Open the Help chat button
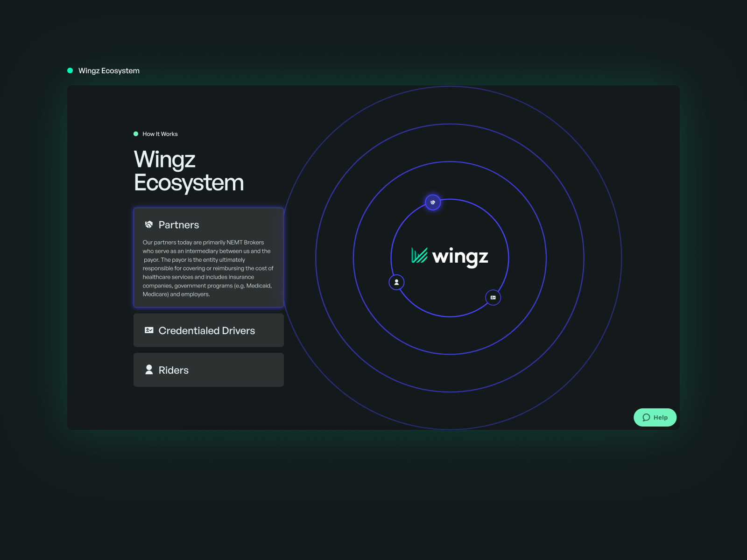 (655, 418)
